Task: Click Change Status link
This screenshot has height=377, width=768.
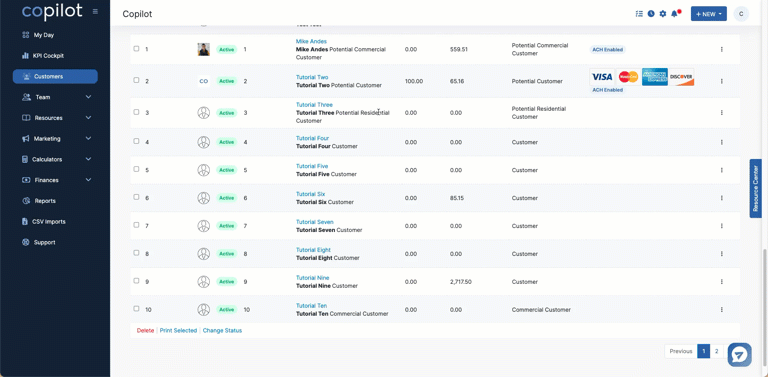Action: [x=222, y=330]
